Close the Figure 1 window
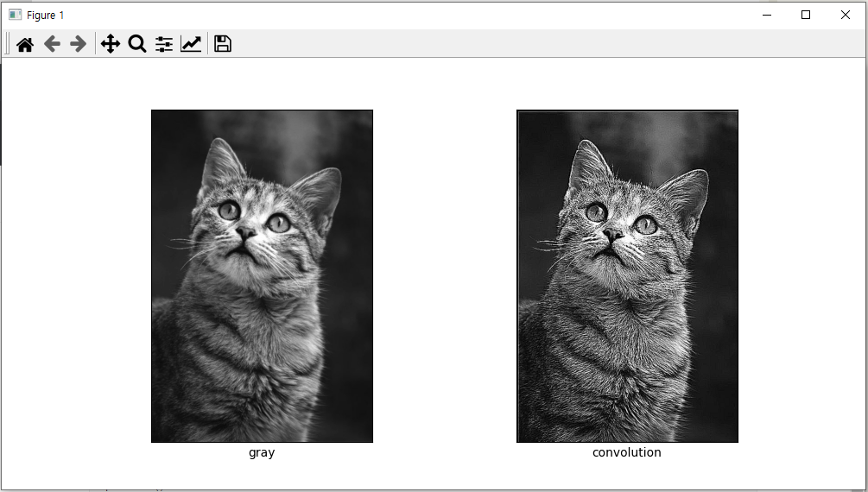This screenshot has height=492, width=868. pyautogui.click(x=846, y=15)
